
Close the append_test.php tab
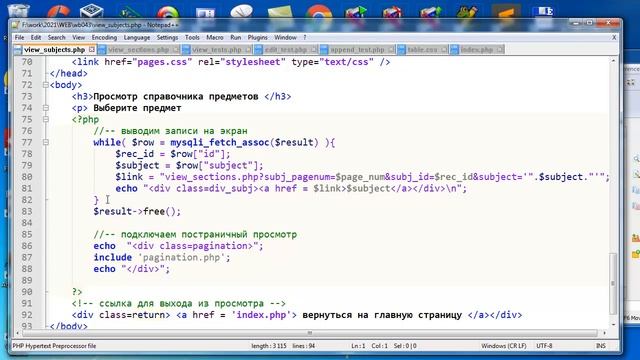point(391,49)
